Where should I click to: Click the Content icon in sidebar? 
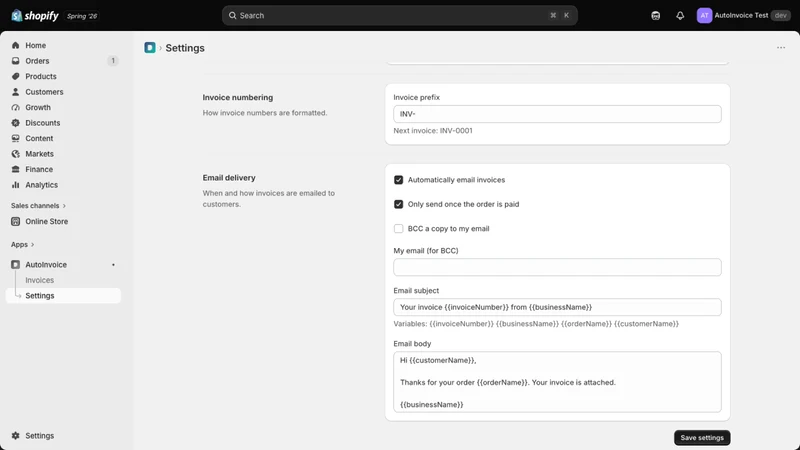15,138
